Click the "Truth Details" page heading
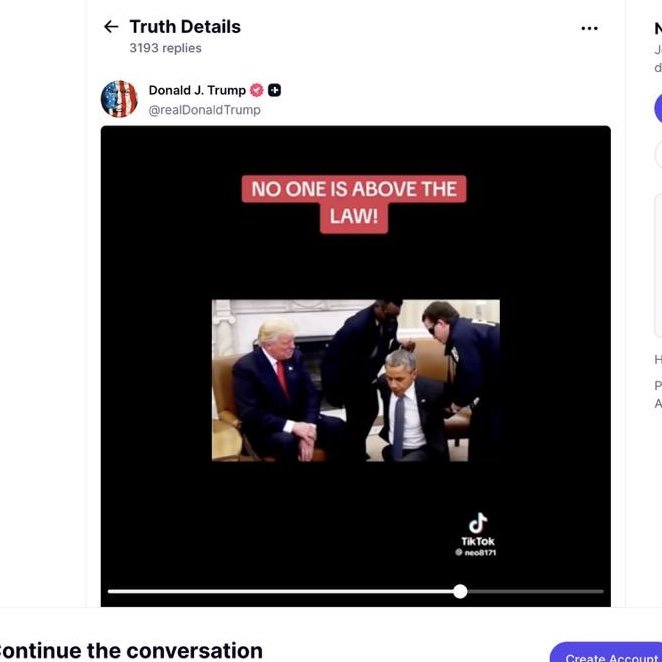Viewport: 662px width, 662px height. click(185, 27)
